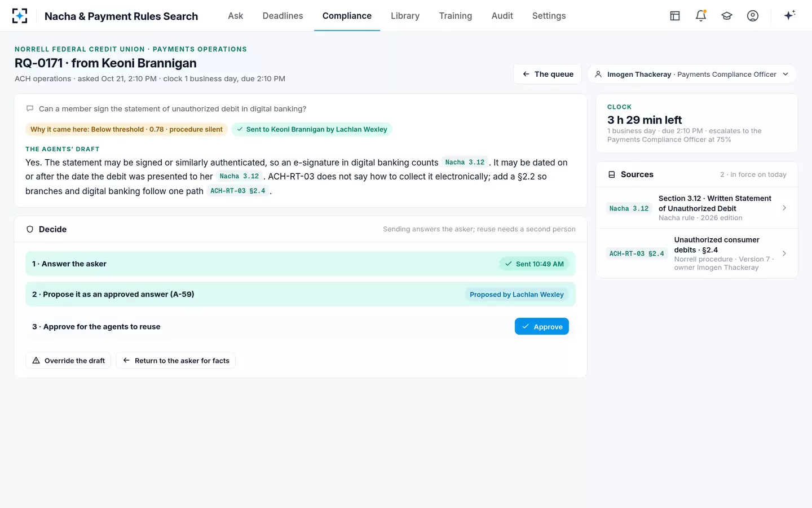Open the layout panel icon

coord(675,16)
